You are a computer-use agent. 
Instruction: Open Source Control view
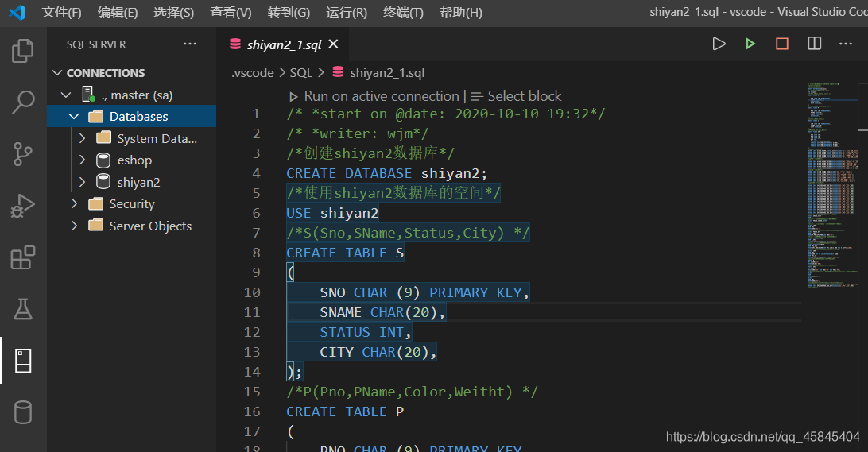23,153
